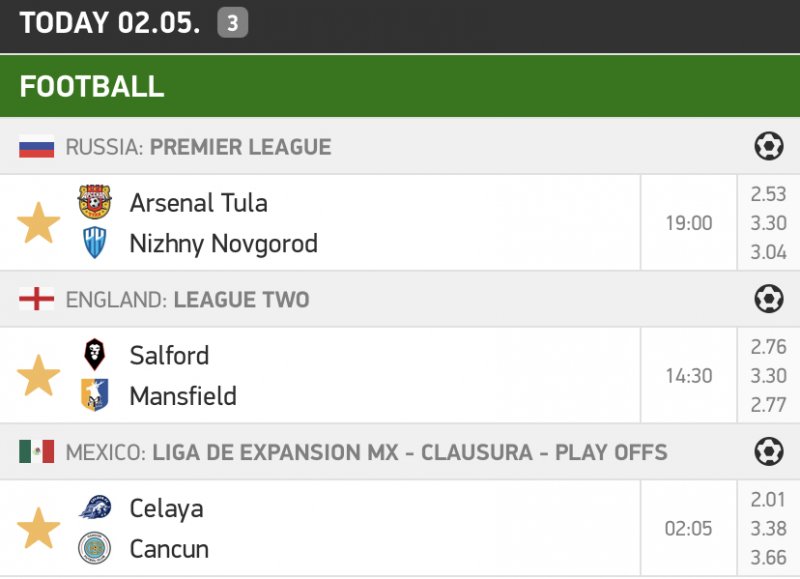Viewport: 800px width, 579px height.
Task: Click the match count badge showing 3
Action: (232, 23)
